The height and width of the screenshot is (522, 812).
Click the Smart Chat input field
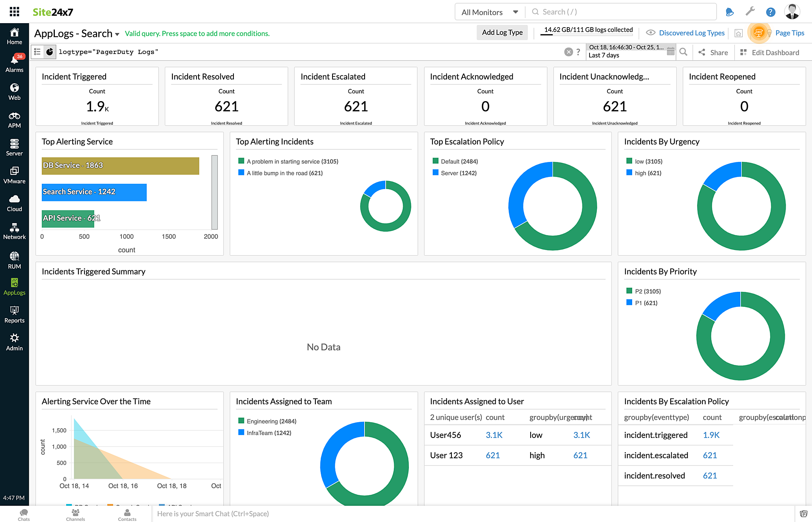click(284, 513)
